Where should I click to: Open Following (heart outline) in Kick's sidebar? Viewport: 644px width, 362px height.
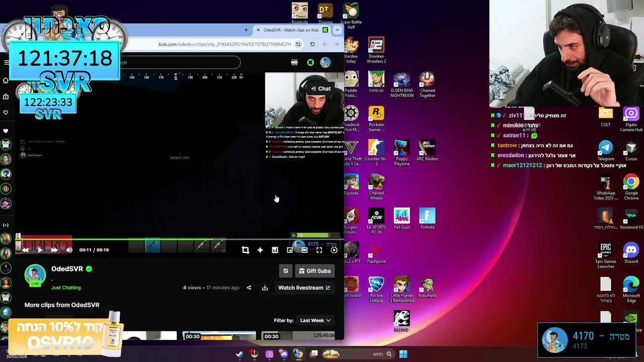tap(6, 113)
